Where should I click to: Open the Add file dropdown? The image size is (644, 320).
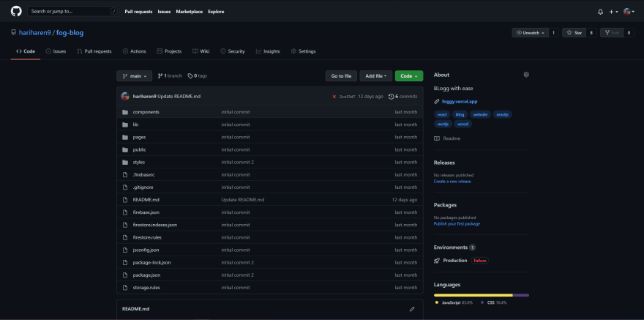376,76
